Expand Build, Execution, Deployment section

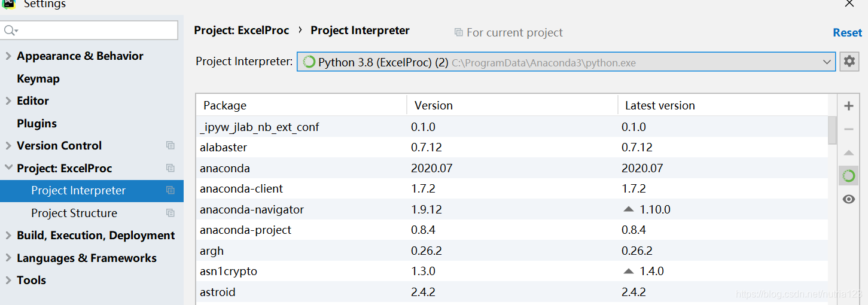pyautogui.click(x=8, y=236)
